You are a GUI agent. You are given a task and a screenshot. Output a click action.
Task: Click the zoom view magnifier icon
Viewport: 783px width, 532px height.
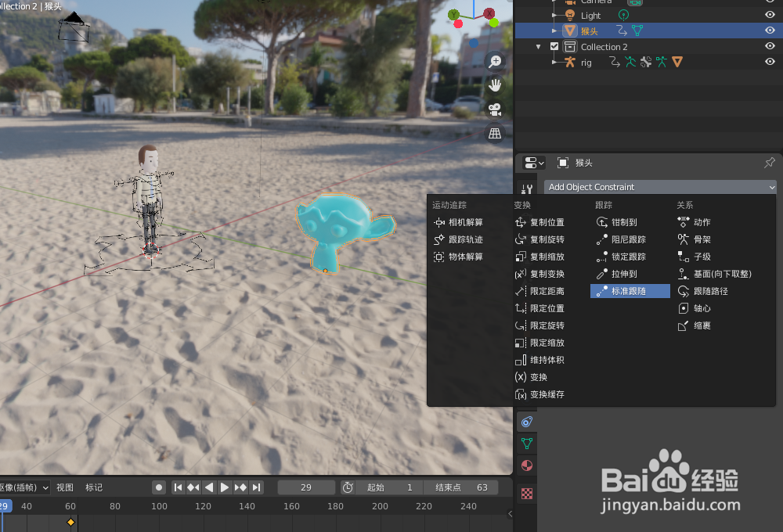(x=495, y=61)
